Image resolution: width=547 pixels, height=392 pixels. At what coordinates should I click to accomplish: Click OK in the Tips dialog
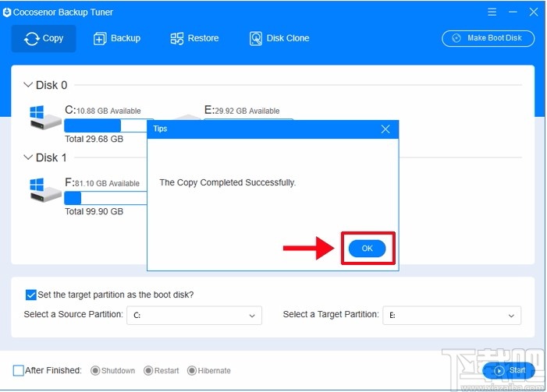(367, 249)
